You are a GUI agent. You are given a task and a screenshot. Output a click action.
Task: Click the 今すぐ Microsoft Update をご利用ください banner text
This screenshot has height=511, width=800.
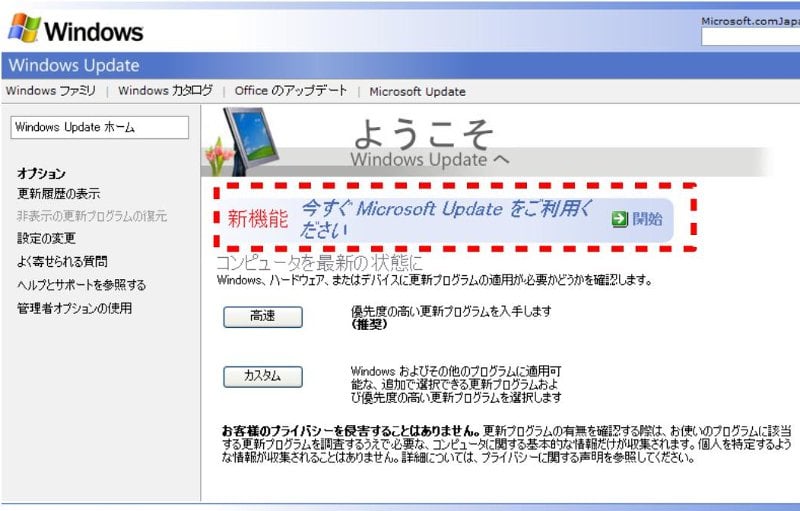point(447,218)
